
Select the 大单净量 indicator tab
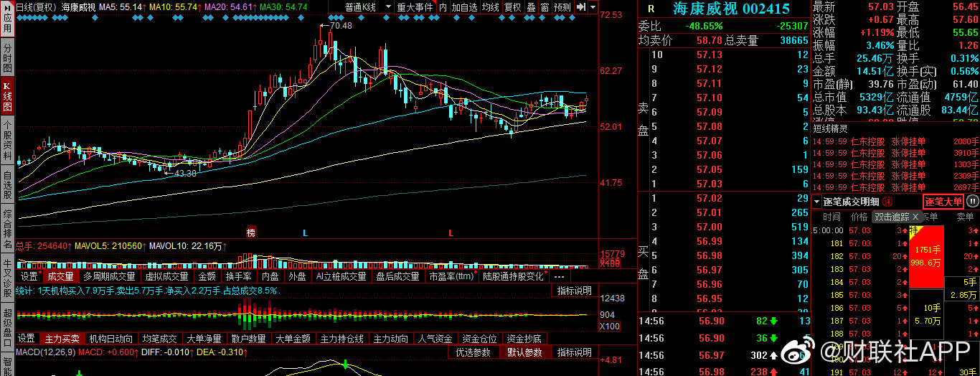tap(204, 339)
